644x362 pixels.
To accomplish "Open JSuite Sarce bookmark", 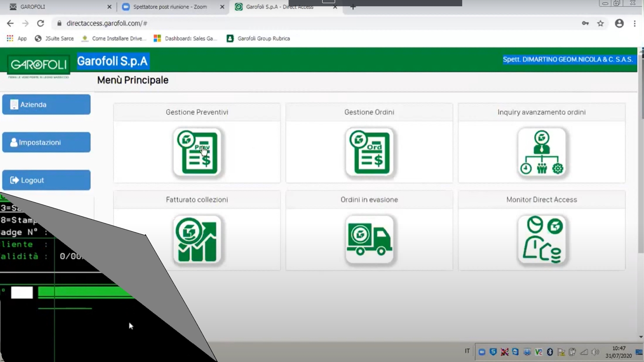I will [54, 38].
